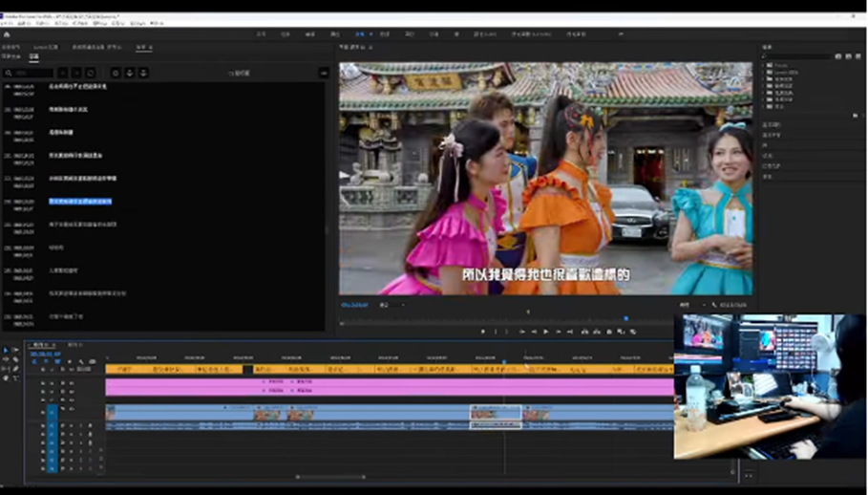
Task: Open the Home screen icon
Action: [7, 34]
